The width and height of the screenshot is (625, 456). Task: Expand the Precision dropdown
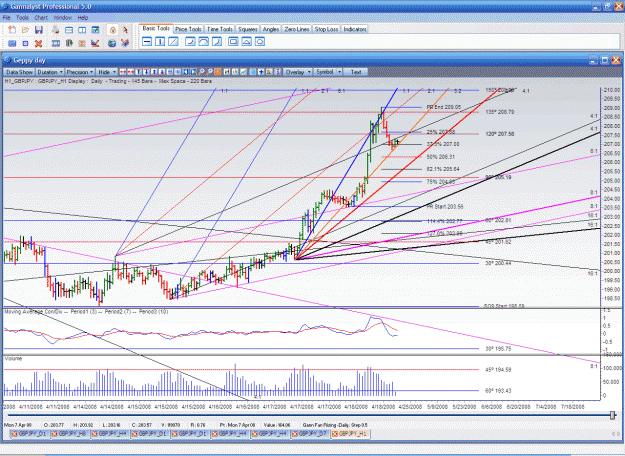click(80, 72)
